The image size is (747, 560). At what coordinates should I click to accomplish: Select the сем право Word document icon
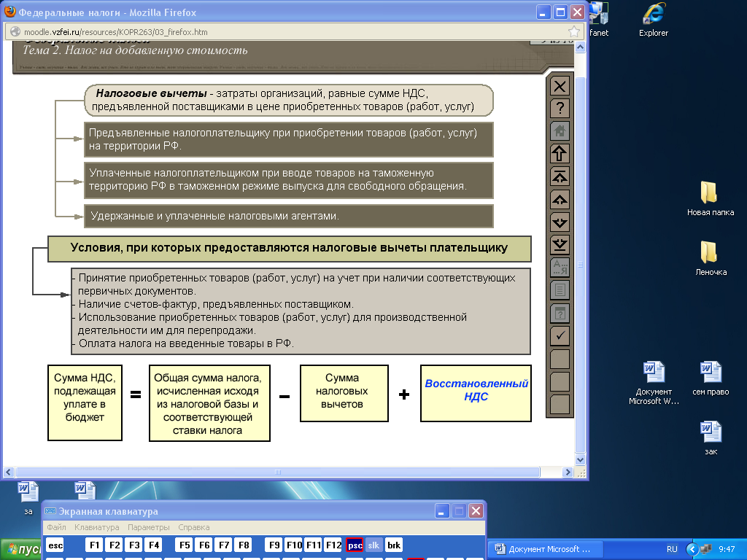pyautogui.click(x=711, y=378)
